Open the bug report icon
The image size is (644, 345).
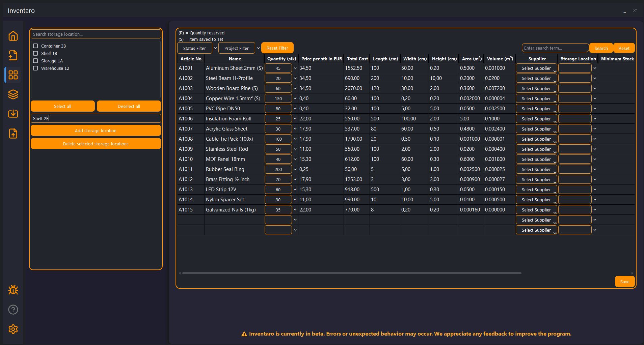pos(13,290)
